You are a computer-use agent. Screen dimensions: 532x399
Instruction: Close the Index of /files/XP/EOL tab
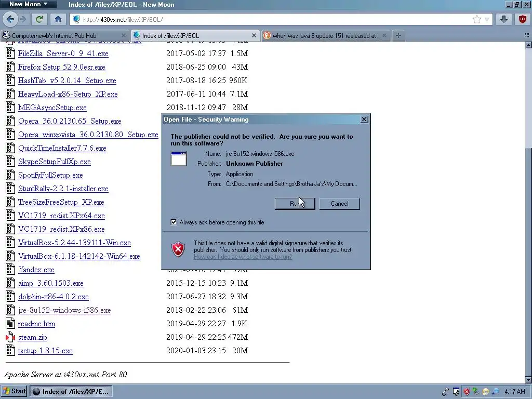[254, 35]
